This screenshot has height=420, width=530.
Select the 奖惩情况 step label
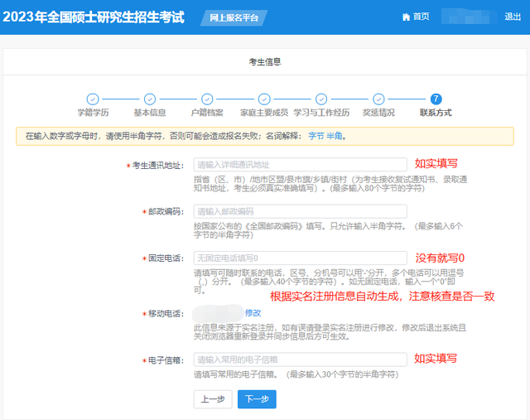[378, 113]
